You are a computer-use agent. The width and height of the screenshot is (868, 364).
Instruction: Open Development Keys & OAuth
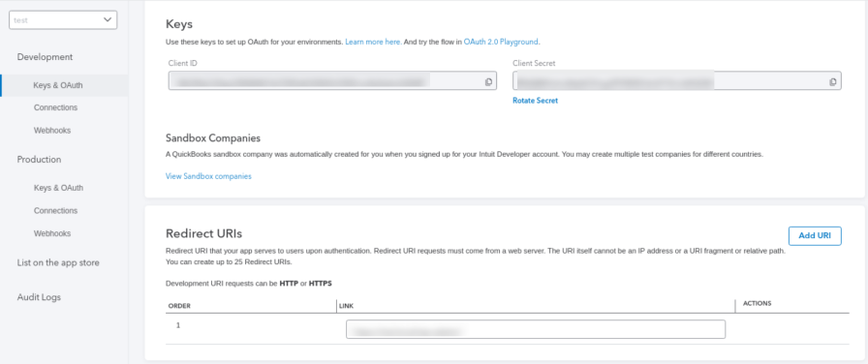[x=58, y=86]
